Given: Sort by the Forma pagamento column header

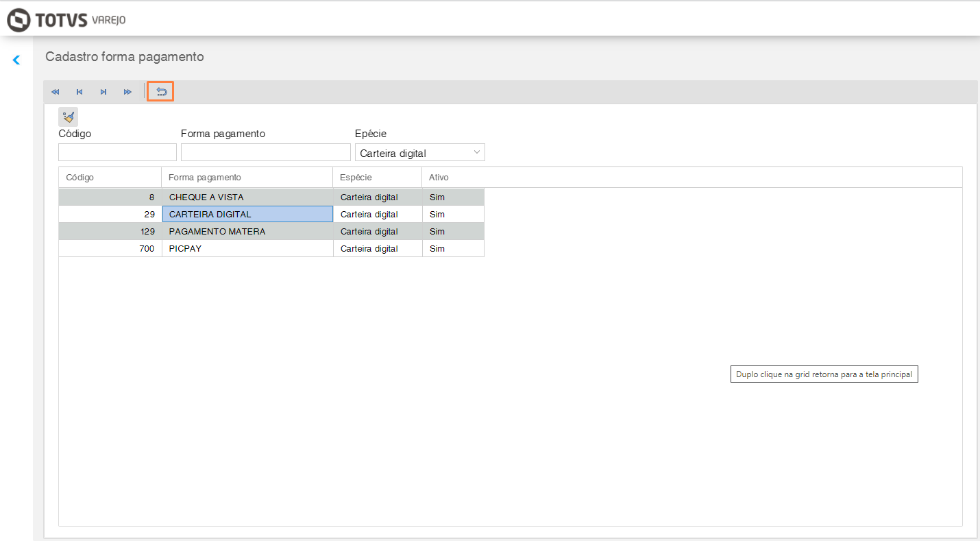Looking at the screenshot, I should [247, 178].
